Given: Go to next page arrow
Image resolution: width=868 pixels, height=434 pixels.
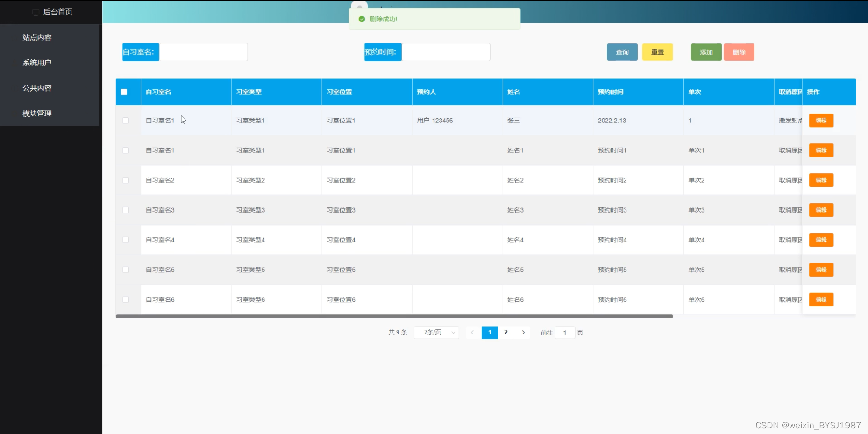Looking at the screenshot, I should coord(523,333).
